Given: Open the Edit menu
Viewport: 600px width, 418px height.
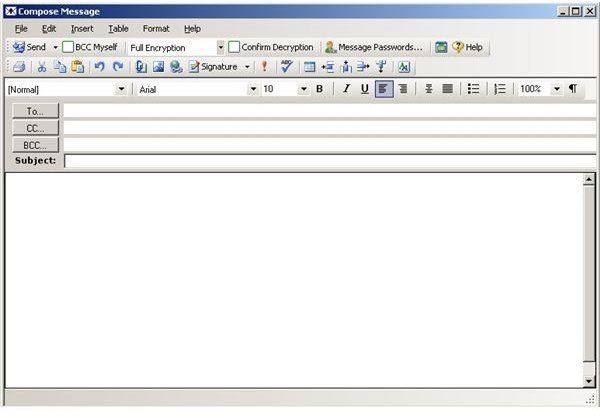Looking at the screenshot, I should [49, 29].
